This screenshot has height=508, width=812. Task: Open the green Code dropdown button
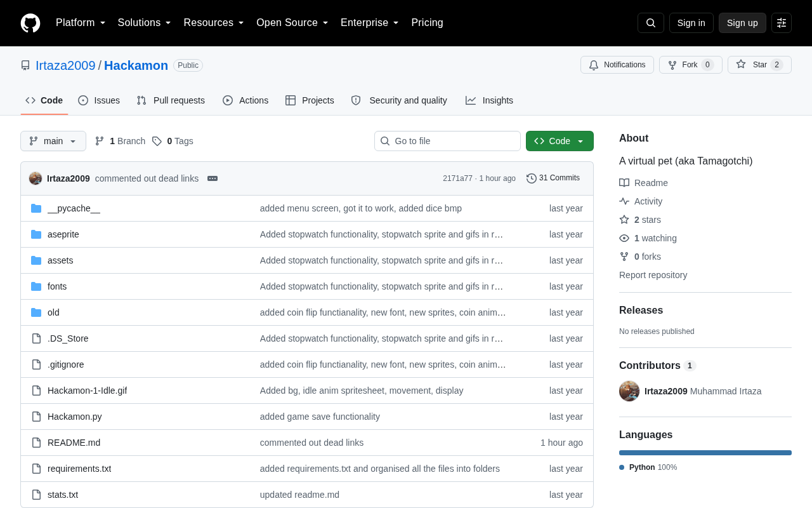pyautogui.click(x=560, y=141)
